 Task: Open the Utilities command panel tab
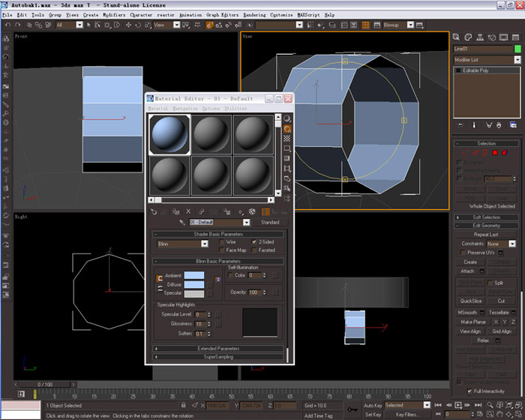516,37
